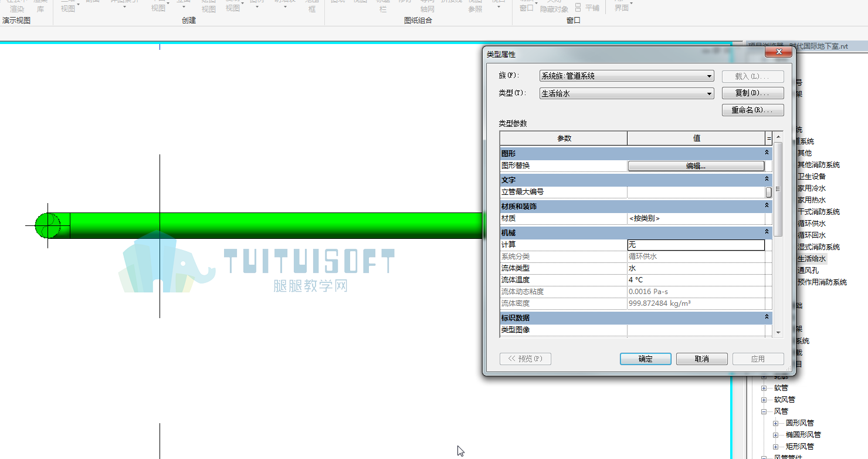868x459 pixels.
Task: Click the 重命名 (Rename) button
Action: pos(753,110)
